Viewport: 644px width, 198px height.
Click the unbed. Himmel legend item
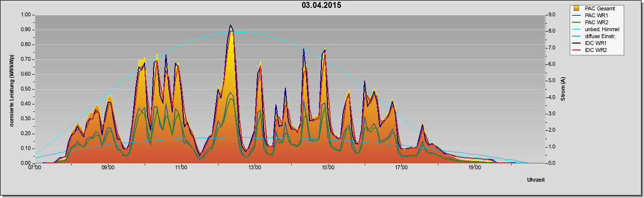point(596,30)
